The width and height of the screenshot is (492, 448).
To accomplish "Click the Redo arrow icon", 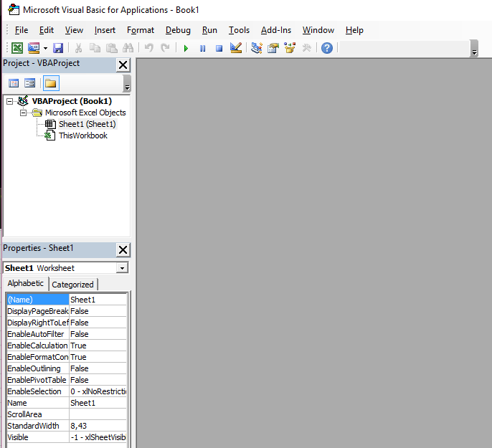I will tap(165, 48).
